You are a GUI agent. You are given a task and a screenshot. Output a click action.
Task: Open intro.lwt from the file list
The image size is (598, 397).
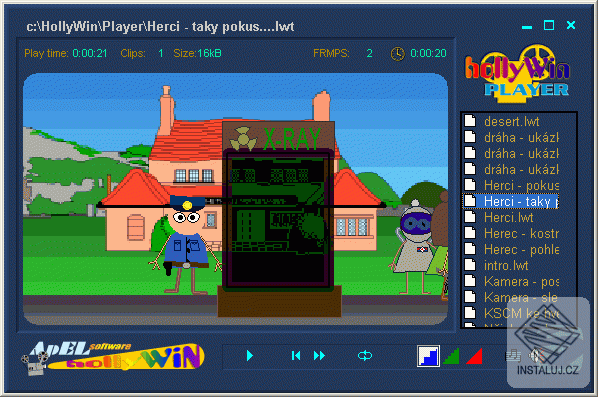point(511,265)
